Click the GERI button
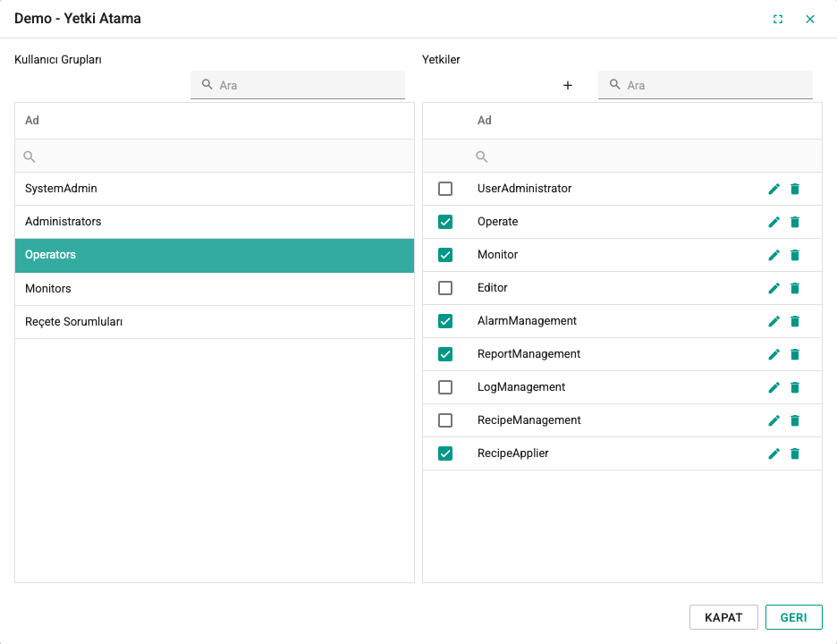Image resolution: width=837 pixels, height=644 pixels. tap(794, 617)
